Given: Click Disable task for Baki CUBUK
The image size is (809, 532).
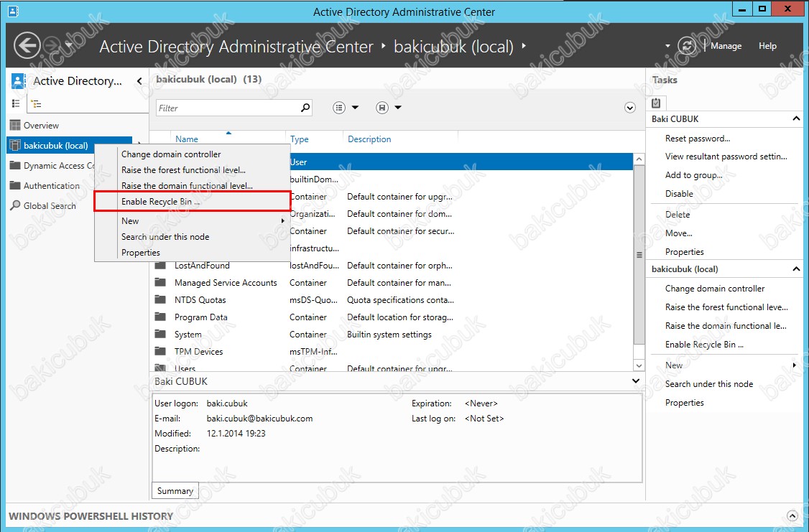Looking at the screenshot, I should coord(679,193).
